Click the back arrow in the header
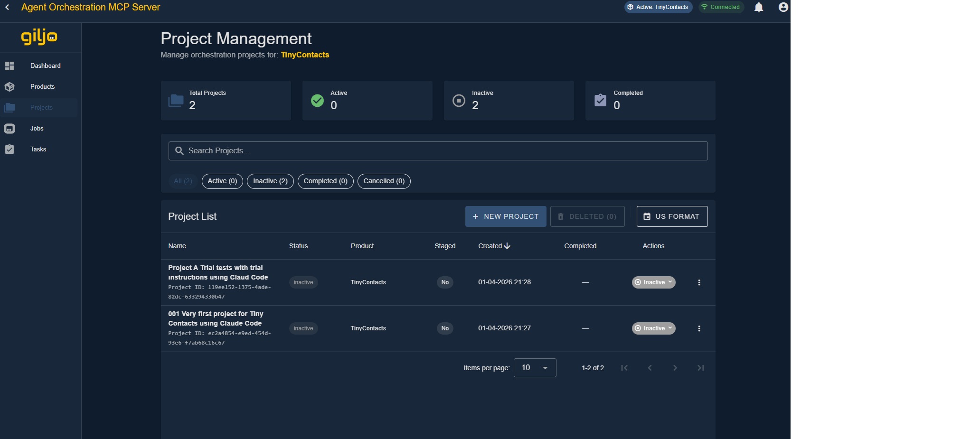980x439 pixels. coord(7,7)
